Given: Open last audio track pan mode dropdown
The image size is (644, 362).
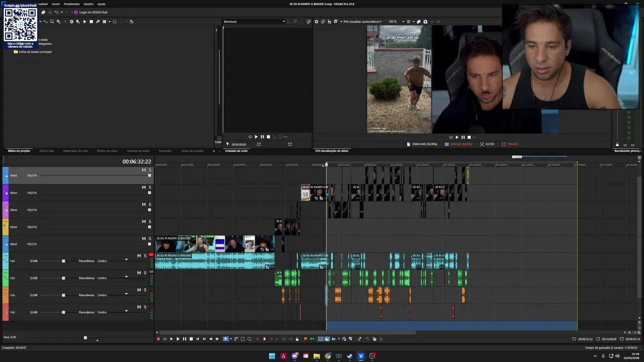Looking at the screenshot, I should pos(126,311).
